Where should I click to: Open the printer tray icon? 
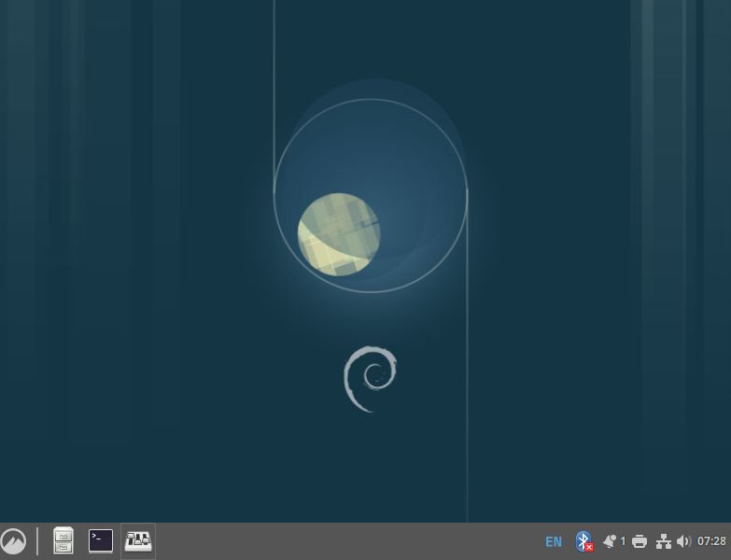640,541
